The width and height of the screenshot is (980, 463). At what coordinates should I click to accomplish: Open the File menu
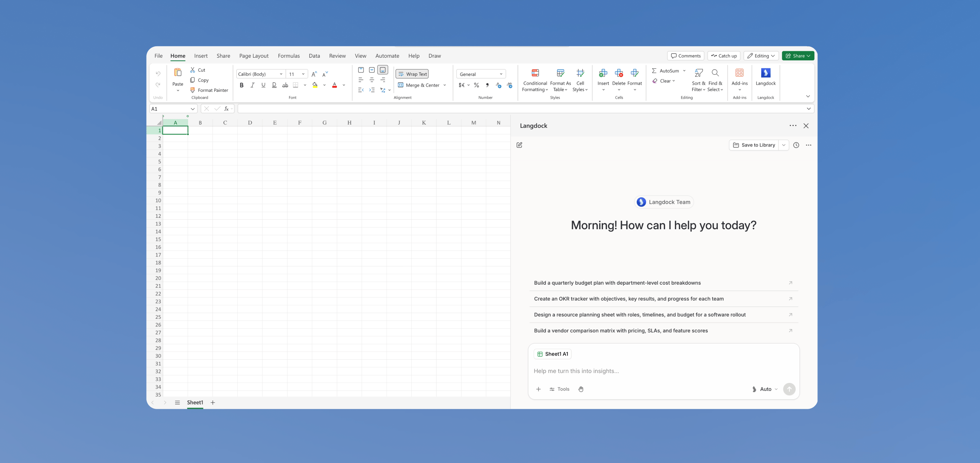coord(158,56)
